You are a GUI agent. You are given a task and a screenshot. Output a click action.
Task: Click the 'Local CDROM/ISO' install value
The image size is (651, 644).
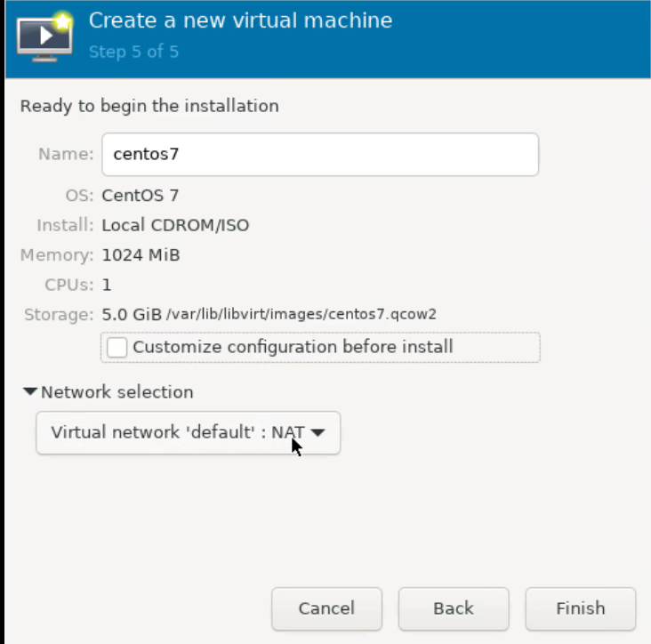click(175, 225)
